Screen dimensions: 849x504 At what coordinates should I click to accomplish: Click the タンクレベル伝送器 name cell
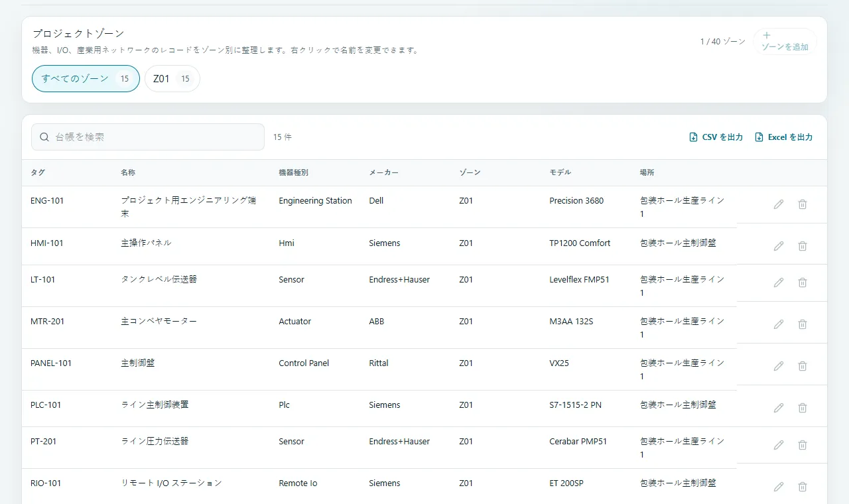tap(159, 279)
